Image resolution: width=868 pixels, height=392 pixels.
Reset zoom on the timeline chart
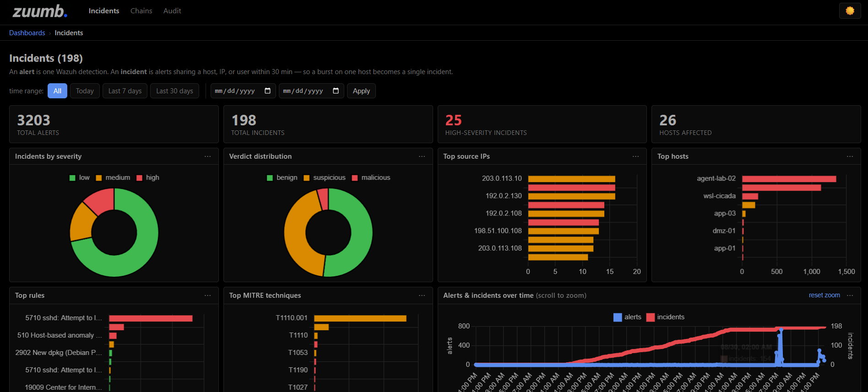click(825, 295)
